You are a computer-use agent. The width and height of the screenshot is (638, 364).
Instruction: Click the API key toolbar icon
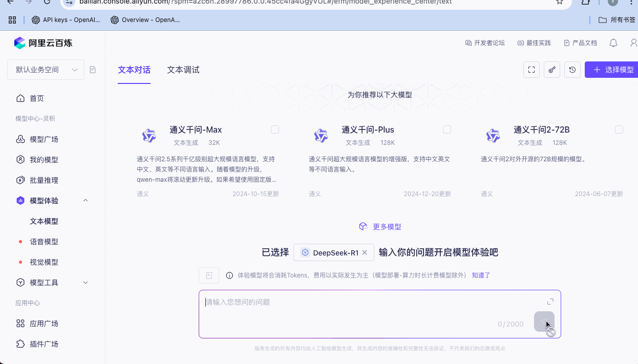tap(552, 70)
